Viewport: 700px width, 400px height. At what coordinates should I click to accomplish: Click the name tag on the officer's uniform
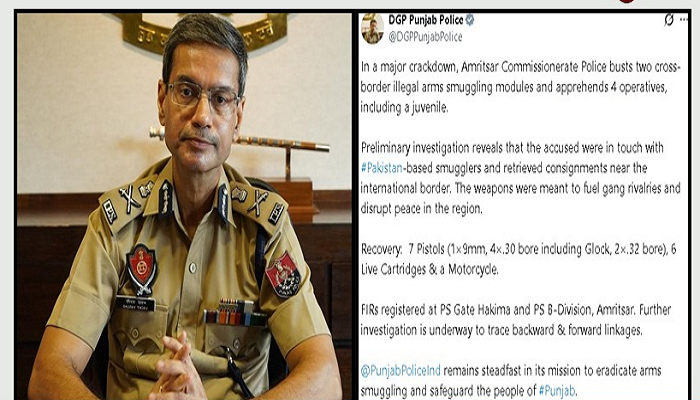[x=135, y=304]
